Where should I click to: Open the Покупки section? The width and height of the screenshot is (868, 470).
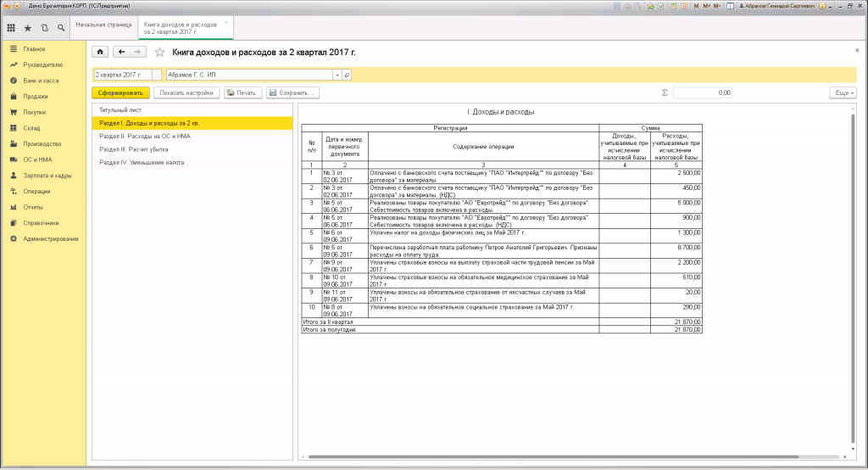(43, 112)
